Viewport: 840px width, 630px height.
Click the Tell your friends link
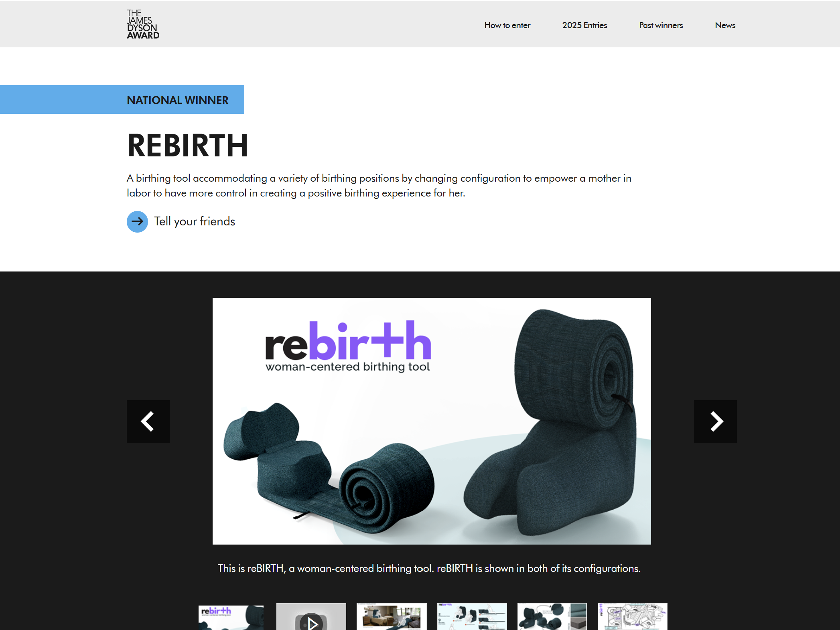[x=195, y=221]
